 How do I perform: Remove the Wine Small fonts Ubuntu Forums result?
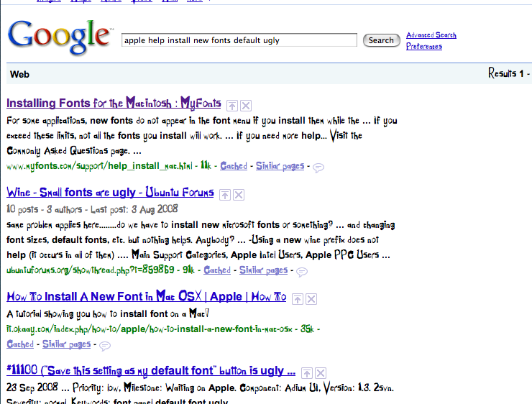pos(239,195)
